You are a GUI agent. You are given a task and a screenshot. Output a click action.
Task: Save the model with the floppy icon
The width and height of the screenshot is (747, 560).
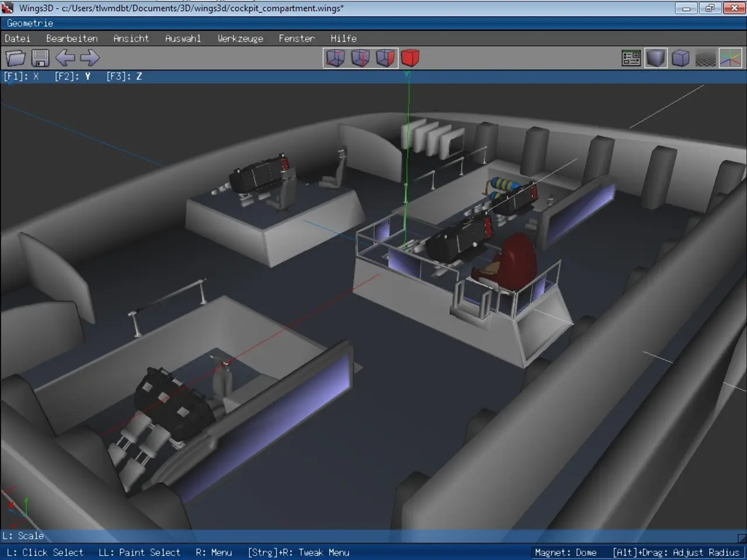(40, 58)
